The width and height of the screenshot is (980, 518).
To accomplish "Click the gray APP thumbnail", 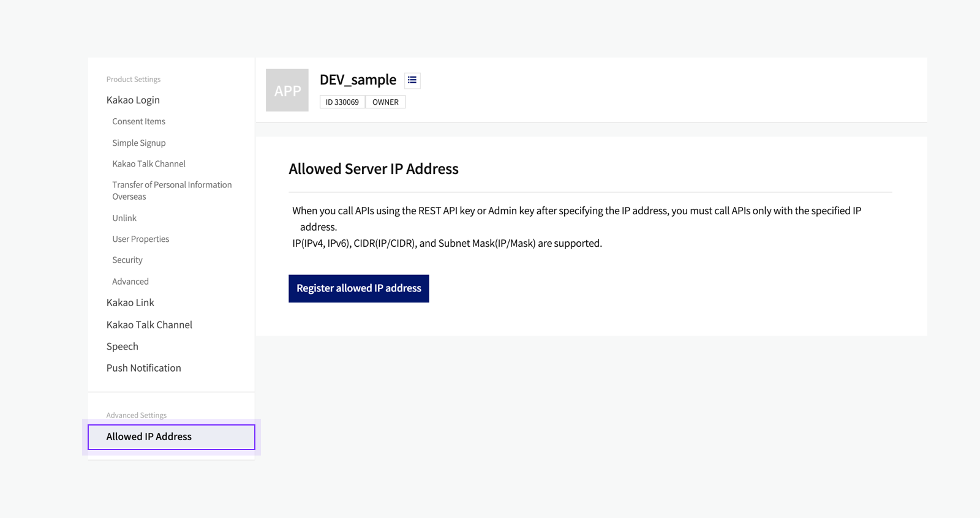I will tap(287, 90).
